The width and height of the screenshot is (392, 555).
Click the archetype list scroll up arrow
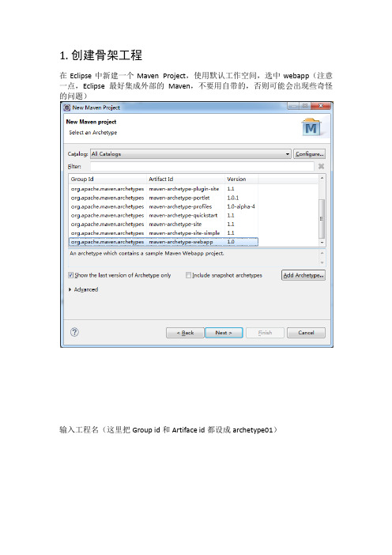pos(322,178)
